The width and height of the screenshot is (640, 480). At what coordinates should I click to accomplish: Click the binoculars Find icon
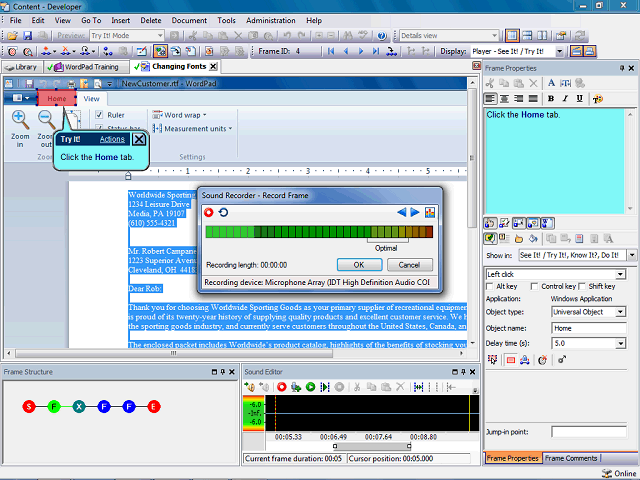tap(348, 36)
